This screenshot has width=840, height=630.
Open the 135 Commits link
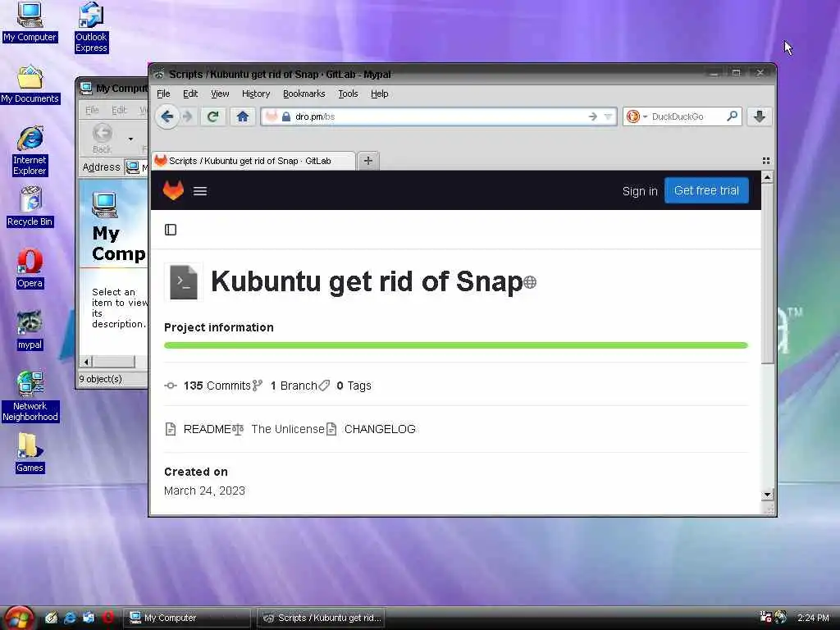pos(208,386)
